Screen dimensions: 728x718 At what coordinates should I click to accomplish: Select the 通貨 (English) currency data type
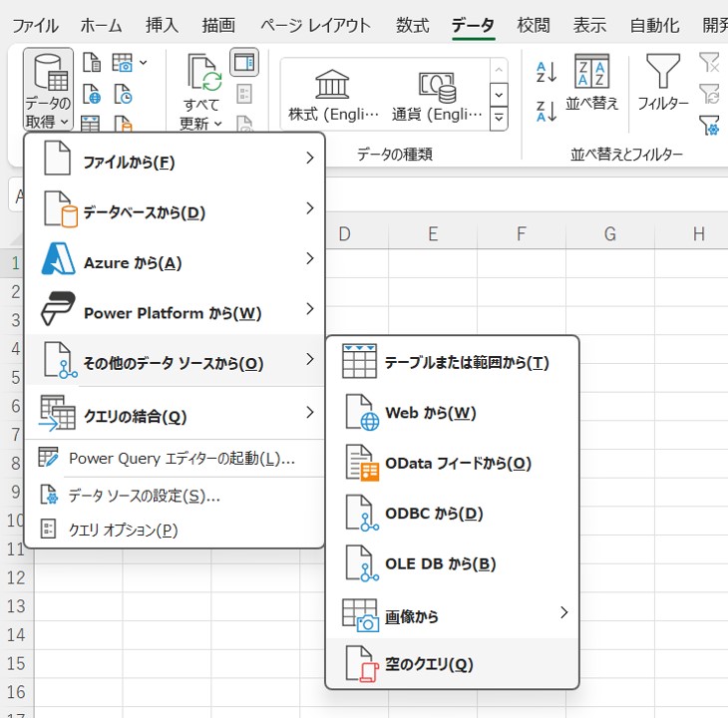point(437,95)
